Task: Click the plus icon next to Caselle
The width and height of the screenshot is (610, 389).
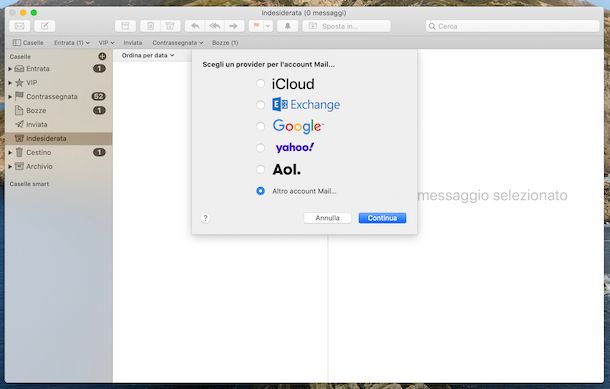Action: 102,56
